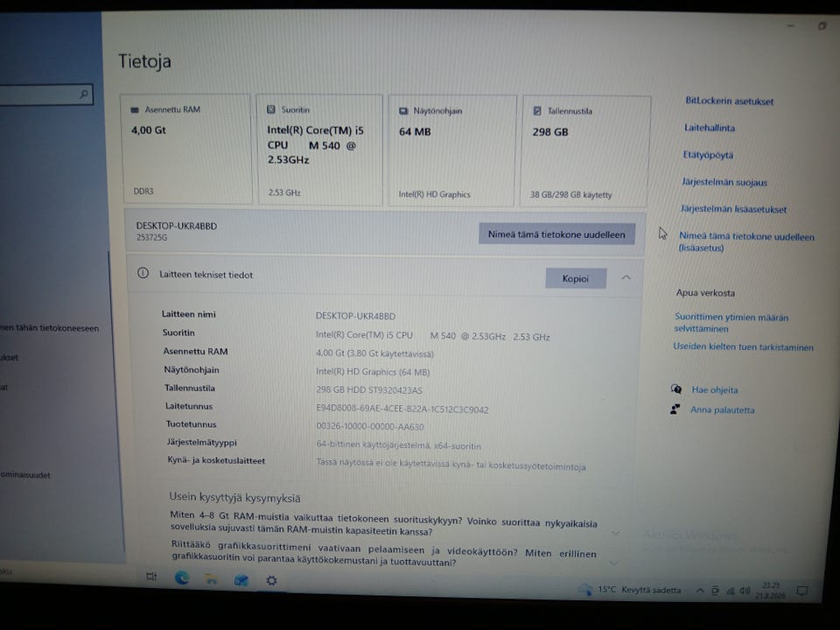
Task: Click Hae ohjeita link text
Action: [715, 389]
